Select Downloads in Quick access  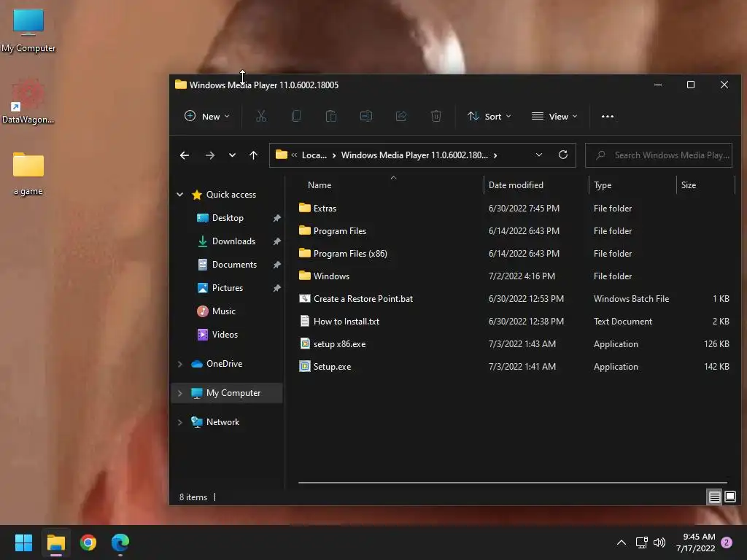233,241
